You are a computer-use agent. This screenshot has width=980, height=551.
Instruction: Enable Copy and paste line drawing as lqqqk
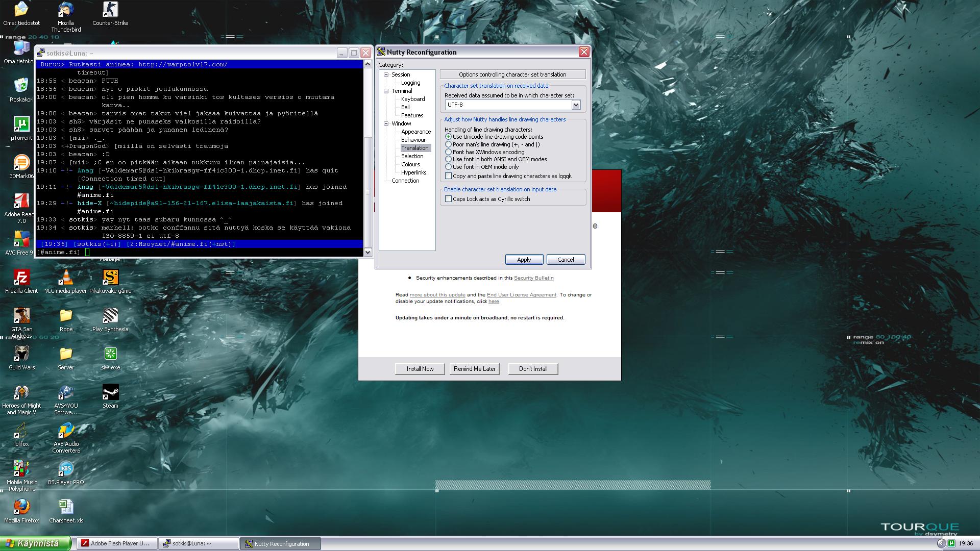[448, 176]
